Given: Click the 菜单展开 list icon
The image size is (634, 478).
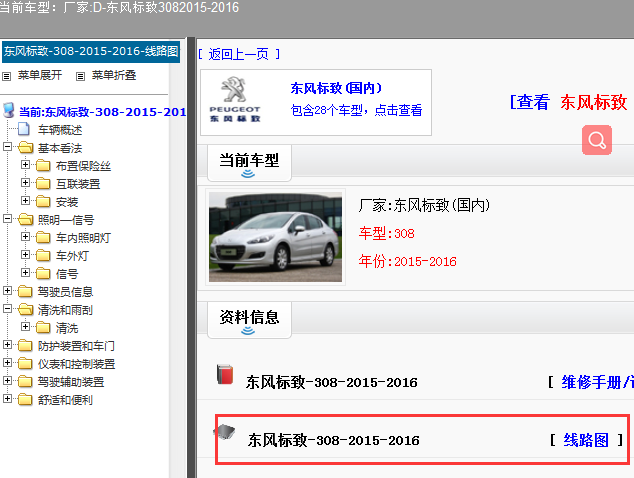Looking at the screenshot, I should (x=6, y=76).
